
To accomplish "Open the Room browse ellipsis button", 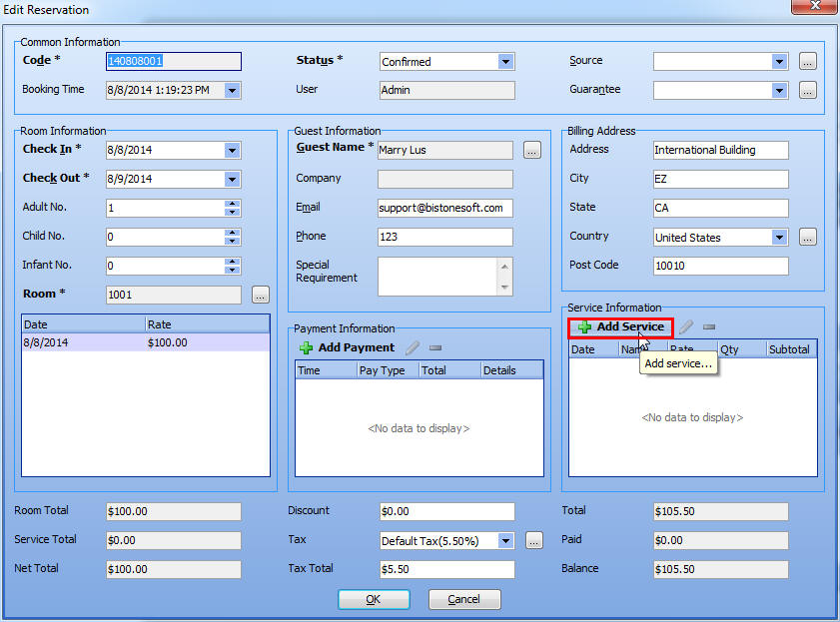I will tap(260, 295).
